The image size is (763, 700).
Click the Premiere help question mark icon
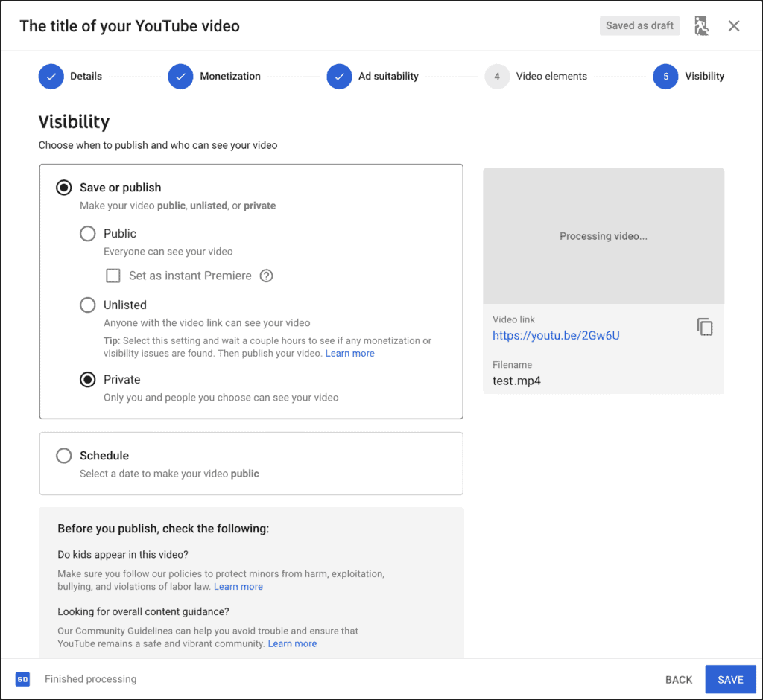(266, 276)
